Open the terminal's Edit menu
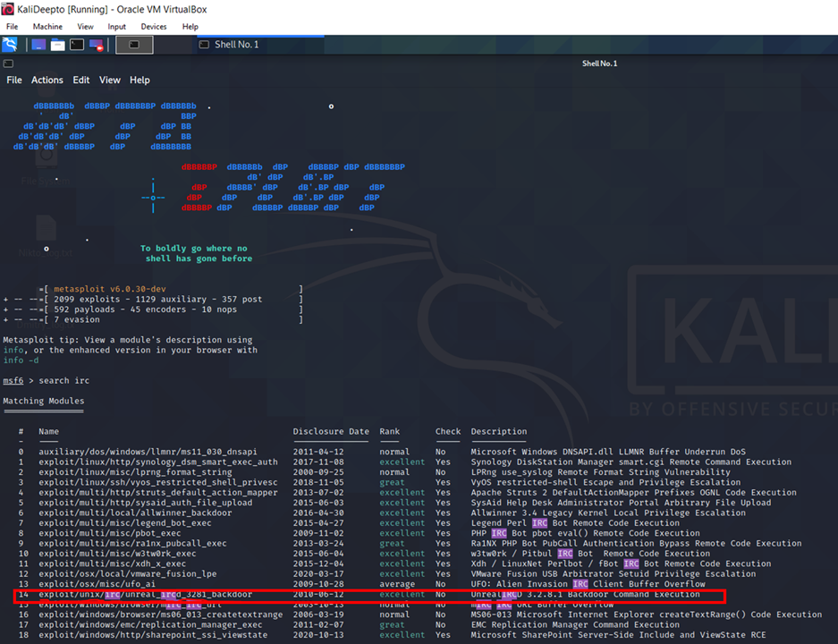 80,80
